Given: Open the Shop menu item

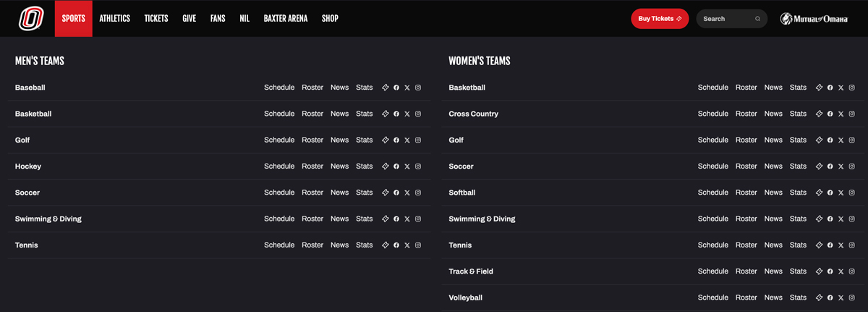Looking at the screenshot, I should 330,18.
